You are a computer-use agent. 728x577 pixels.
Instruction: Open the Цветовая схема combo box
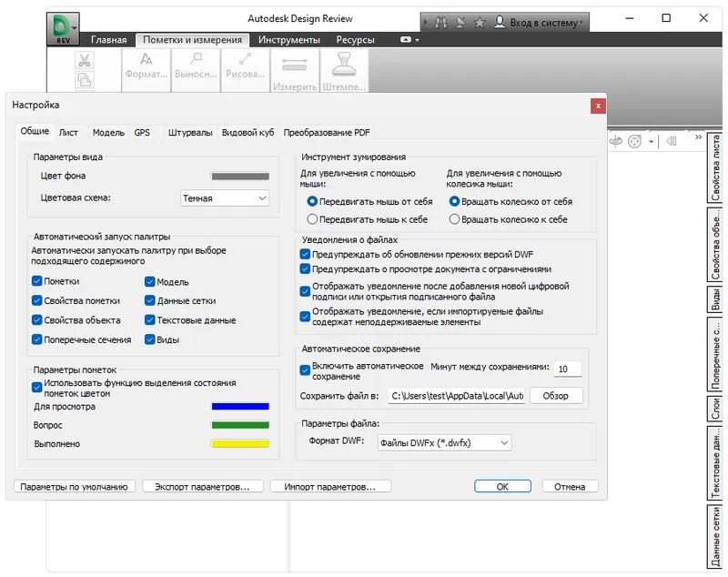(x=225, y=198)
